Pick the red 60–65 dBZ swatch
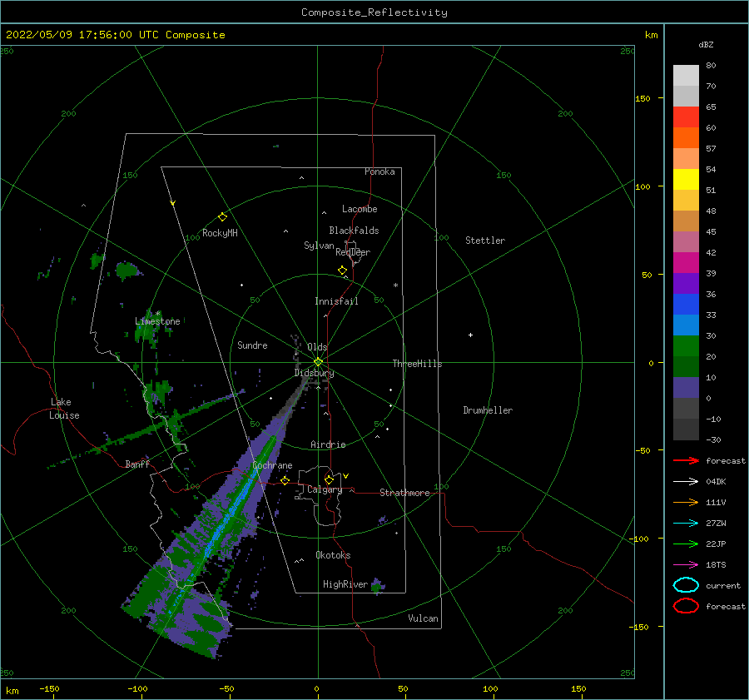This screenshot has height=700, width=749. 686,117
